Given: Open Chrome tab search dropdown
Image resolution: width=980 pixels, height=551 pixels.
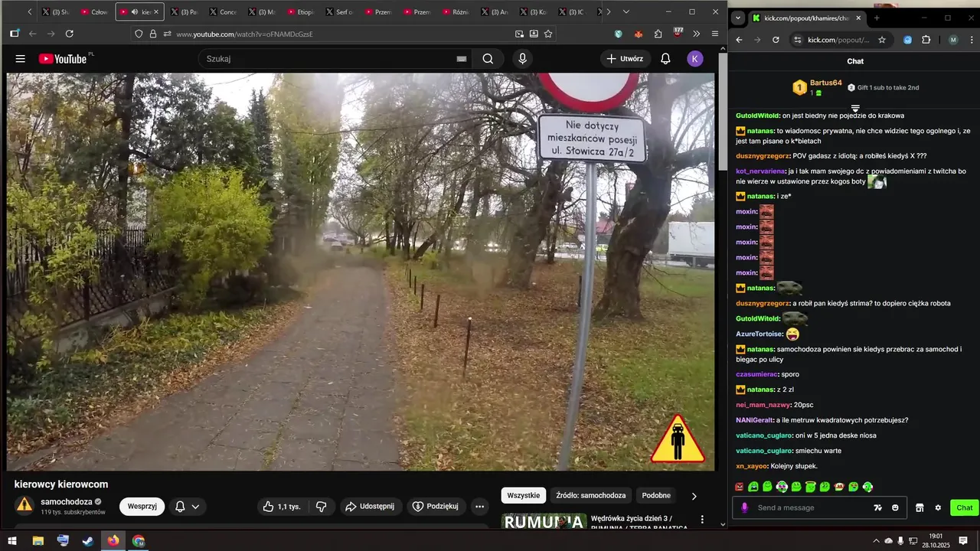Looking at the screenshot, I should [x=738, y=18].
